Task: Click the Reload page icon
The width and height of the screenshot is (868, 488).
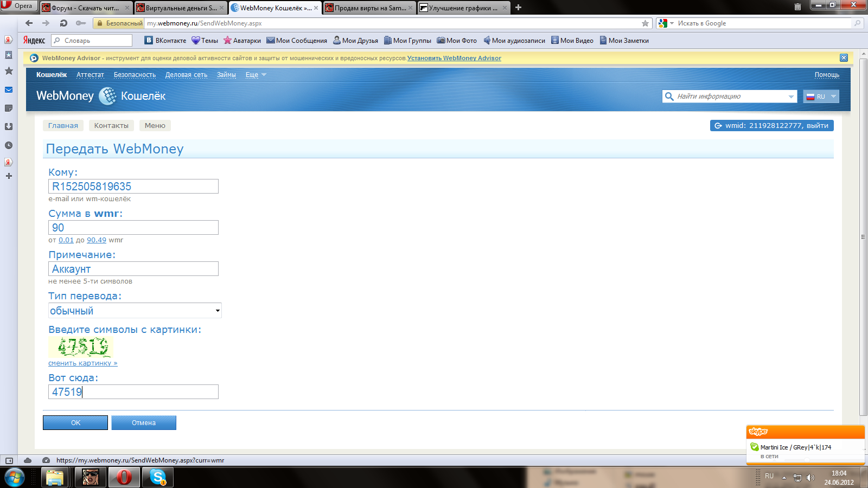Action: click(63, 23)
